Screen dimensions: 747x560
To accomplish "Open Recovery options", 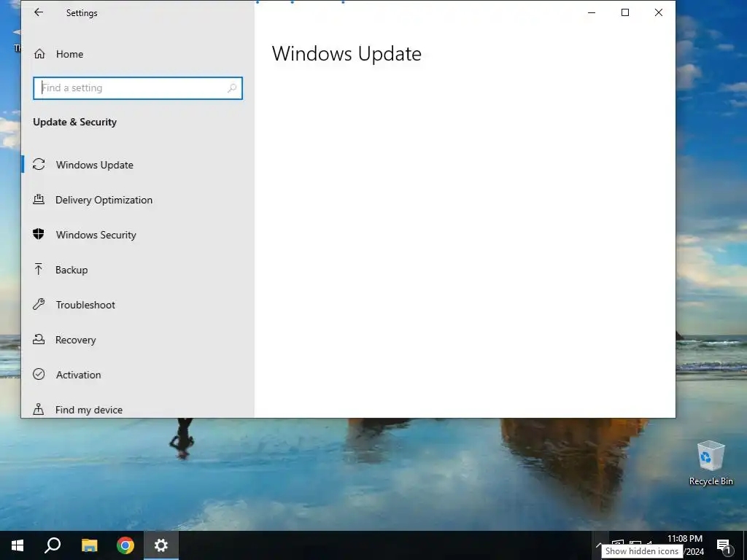I will click(x=138, y=340).
